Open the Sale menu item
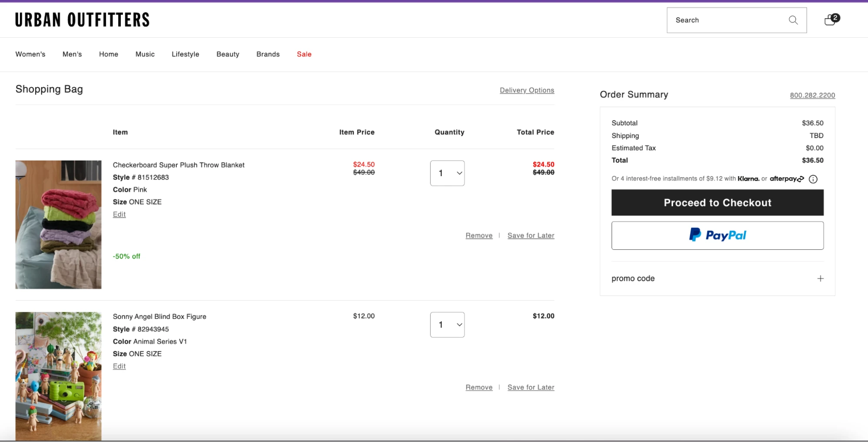868x442 pixels. click(304, 54)
